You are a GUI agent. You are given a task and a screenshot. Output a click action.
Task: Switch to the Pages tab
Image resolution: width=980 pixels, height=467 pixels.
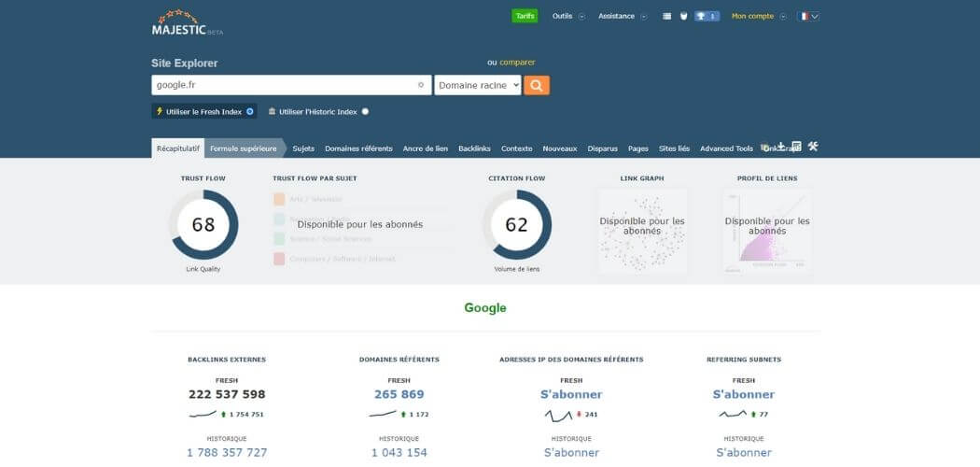click(x=638, y=149)
